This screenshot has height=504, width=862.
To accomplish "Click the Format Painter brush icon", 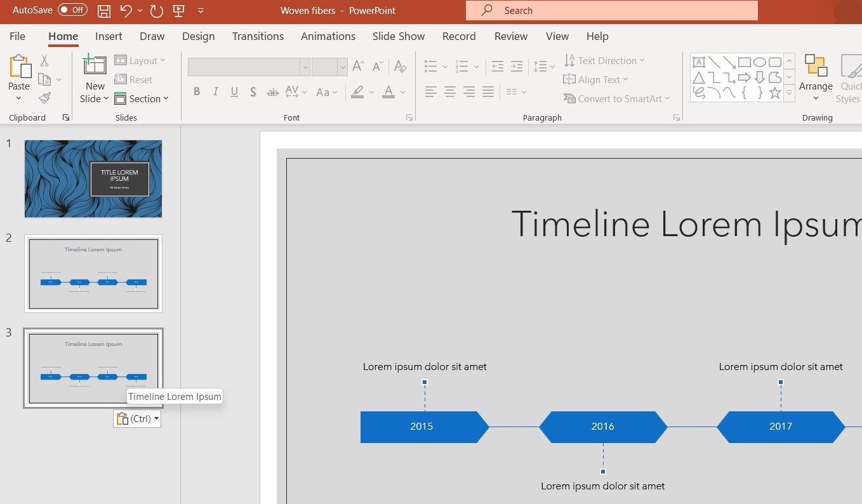I will [x=44, y=98].
